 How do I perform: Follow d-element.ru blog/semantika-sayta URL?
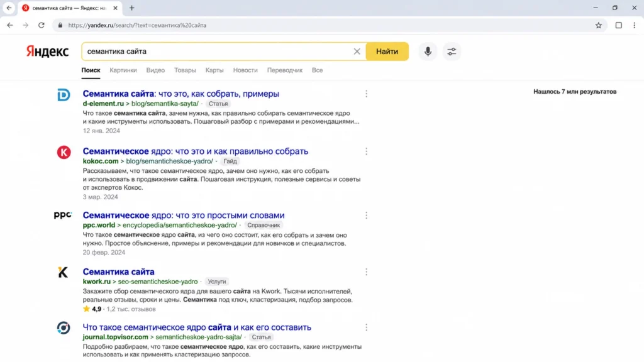[x=140, y=104]
